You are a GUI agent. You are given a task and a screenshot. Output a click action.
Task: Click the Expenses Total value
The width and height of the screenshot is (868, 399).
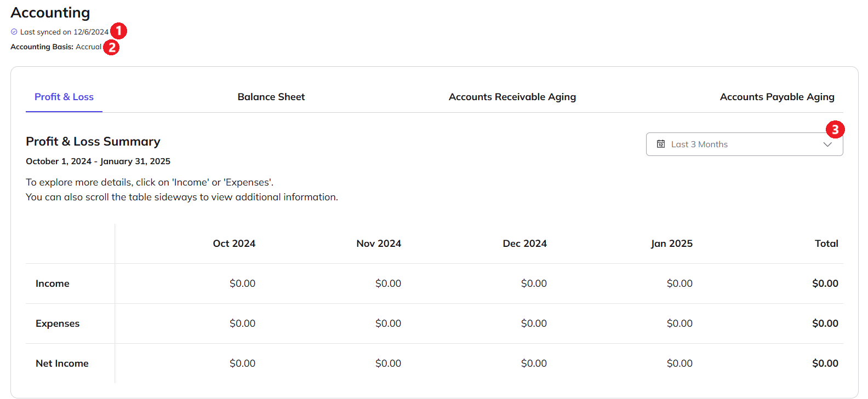pyautogui.click(x=825, y=323)
